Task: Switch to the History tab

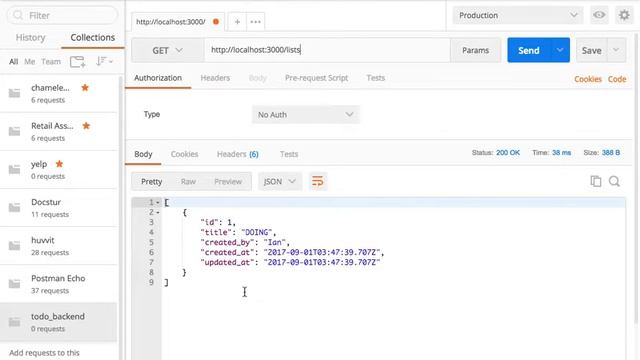Action: (x=31, y=38)
